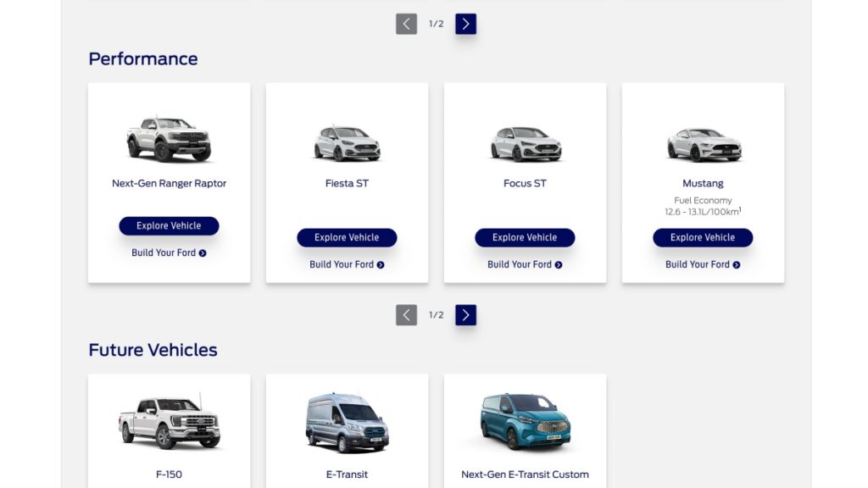Screen dimensions: 868x488
Task: Explore the Focus ST vehicle
Action: point(525,237)
